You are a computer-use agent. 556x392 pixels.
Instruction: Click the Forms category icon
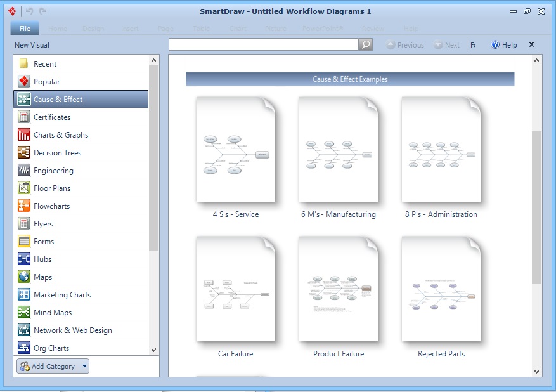click(x=23, y=241)
